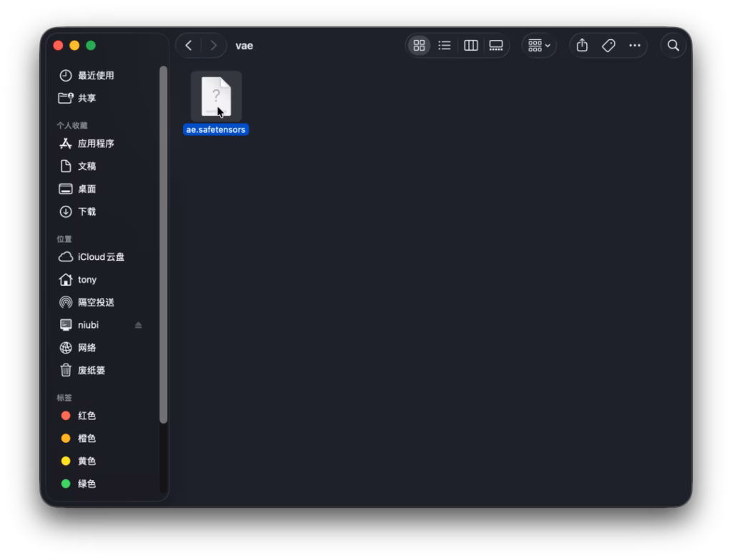Screen dimensions: 732x560
Task: Select the 红色 tag
Action: pyautogui.click(x=86, y=416)
